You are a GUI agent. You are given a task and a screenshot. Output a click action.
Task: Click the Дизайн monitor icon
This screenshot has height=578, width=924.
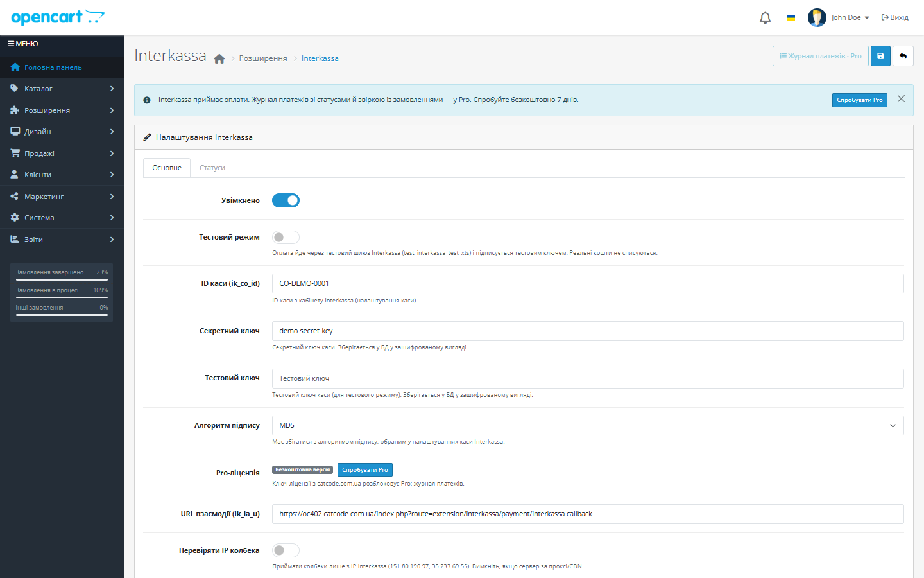click(x=15, y=132)
